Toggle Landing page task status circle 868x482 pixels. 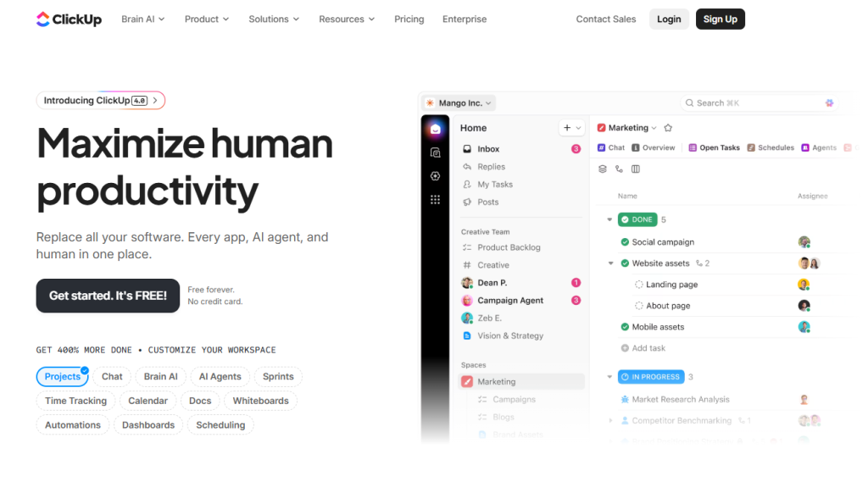pyautogui.click(x=639, y=285)
